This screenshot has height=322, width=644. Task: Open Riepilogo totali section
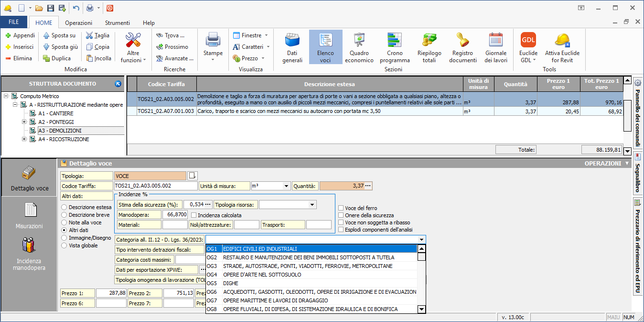[x=429, y=48]
